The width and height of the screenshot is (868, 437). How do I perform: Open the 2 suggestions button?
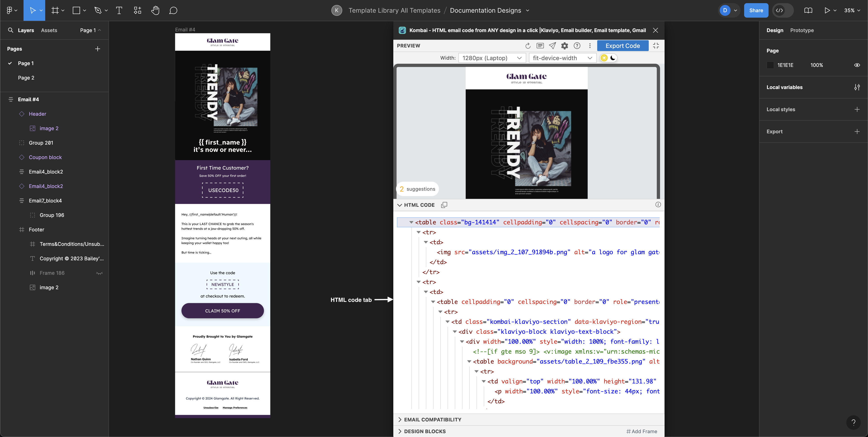point(417,189)
